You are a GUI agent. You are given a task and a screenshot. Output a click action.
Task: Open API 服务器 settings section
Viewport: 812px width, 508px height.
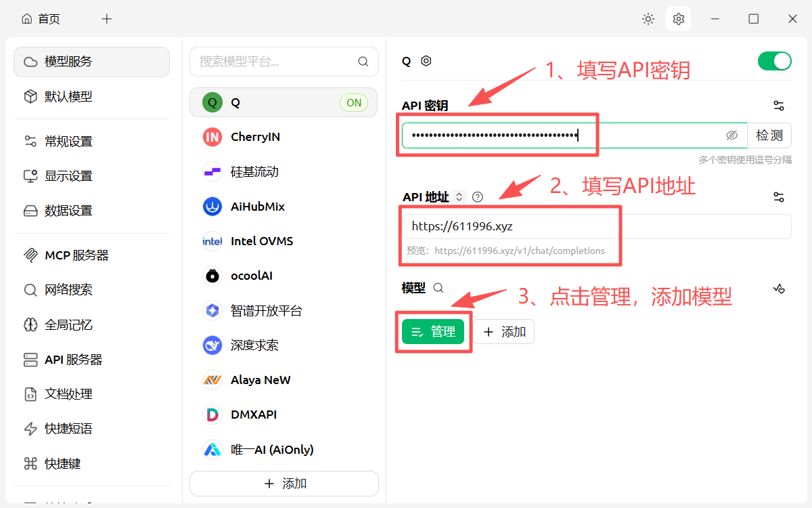(x=92, y=360)
